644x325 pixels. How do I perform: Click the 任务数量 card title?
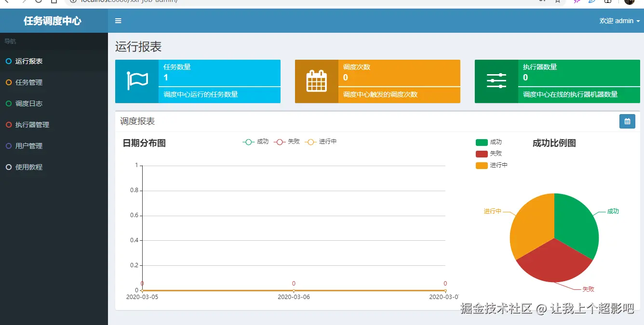tap(177, 67)
